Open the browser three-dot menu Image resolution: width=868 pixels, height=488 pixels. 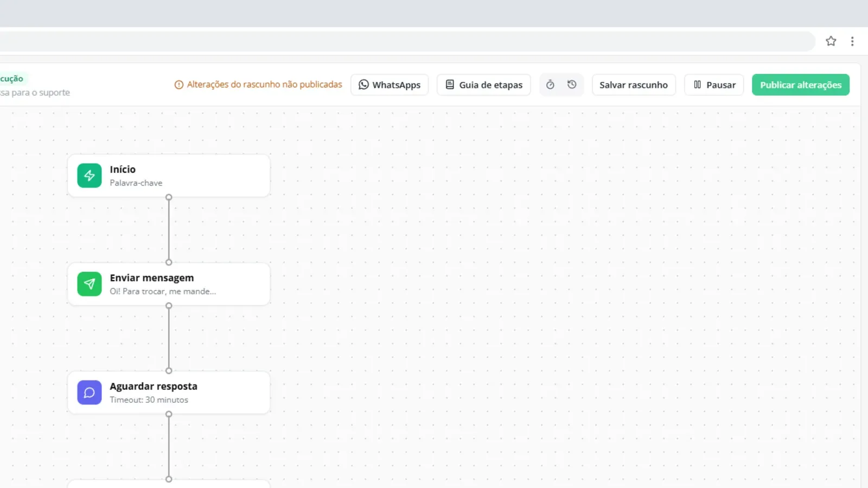point(852,41)
